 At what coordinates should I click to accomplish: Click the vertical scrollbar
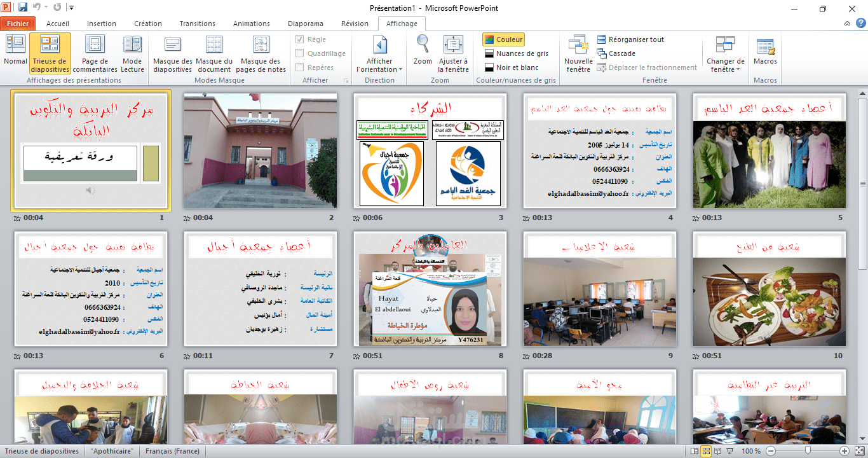862,184
